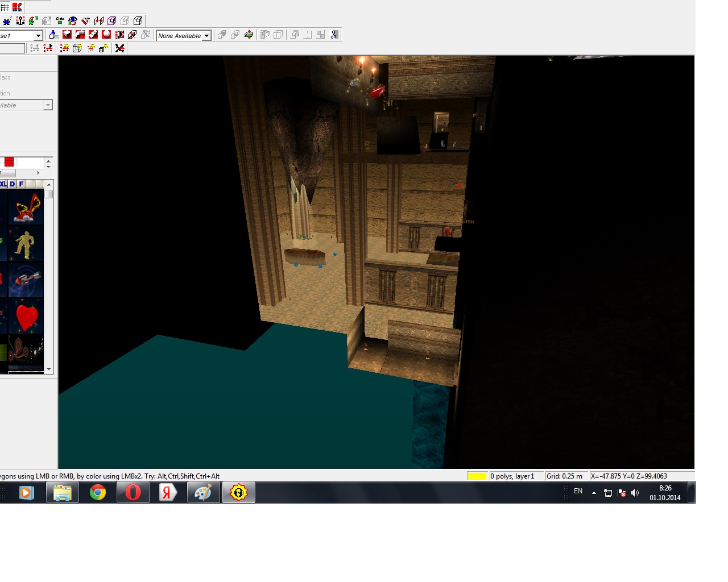This screenshot has height=582, width=728.
Task: Click the anchor icon in the toolbar
Action: tap(20, 21)
